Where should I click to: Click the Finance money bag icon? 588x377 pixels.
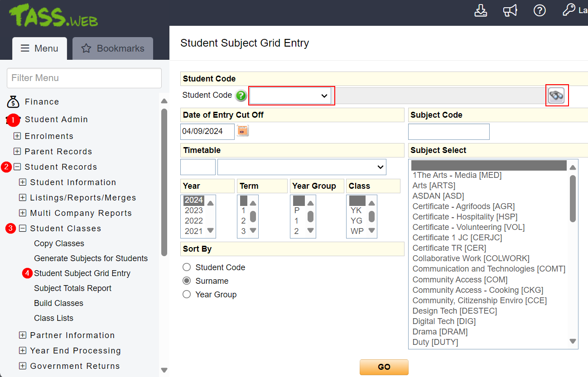[14, 102]
